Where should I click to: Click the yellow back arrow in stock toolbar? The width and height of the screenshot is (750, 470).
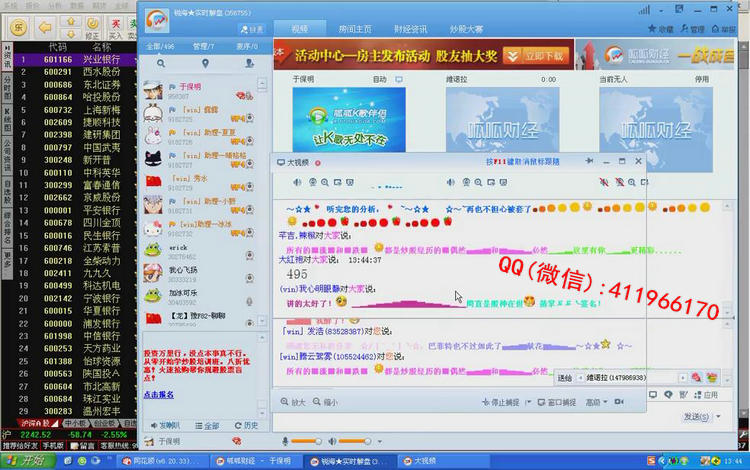tap(45, 28)
